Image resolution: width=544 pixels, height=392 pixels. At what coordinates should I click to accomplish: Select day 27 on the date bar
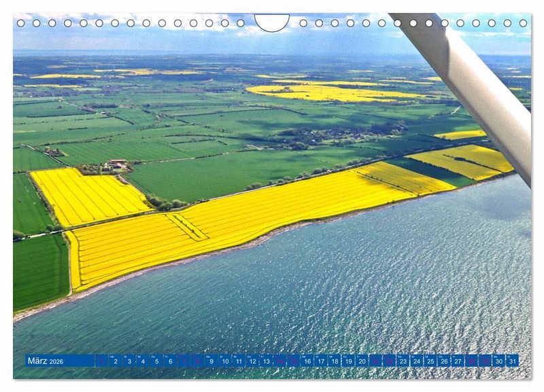(x=458, y=361)
